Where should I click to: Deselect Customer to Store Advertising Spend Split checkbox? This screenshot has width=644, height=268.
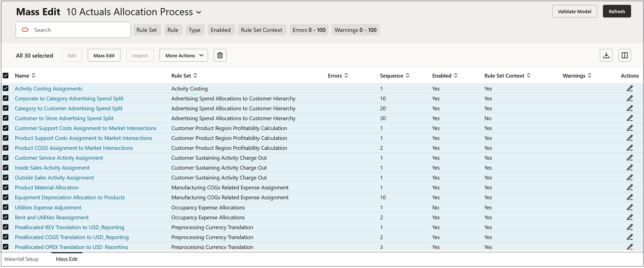(x=6, y=118)
